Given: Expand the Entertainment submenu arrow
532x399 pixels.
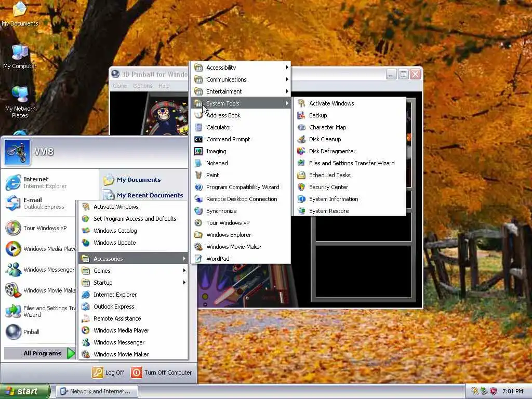Looking at the screenshot, I should coord(287,91).
